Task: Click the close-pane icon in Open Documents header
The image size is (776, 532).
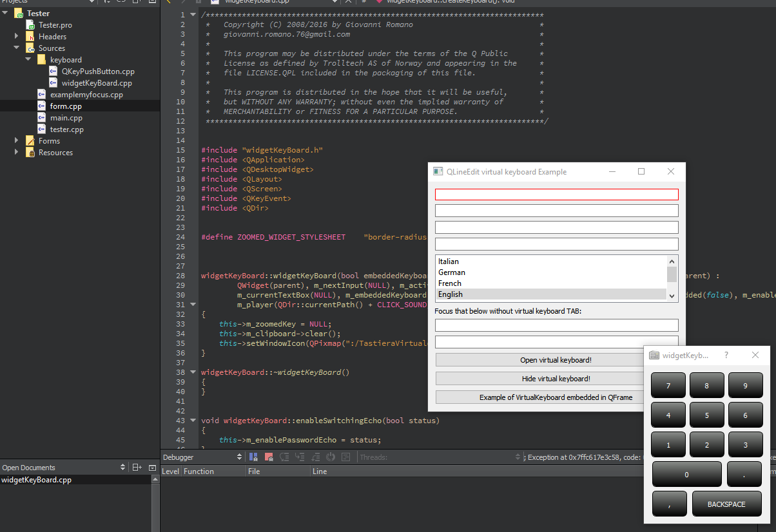Action: (152, 467)
